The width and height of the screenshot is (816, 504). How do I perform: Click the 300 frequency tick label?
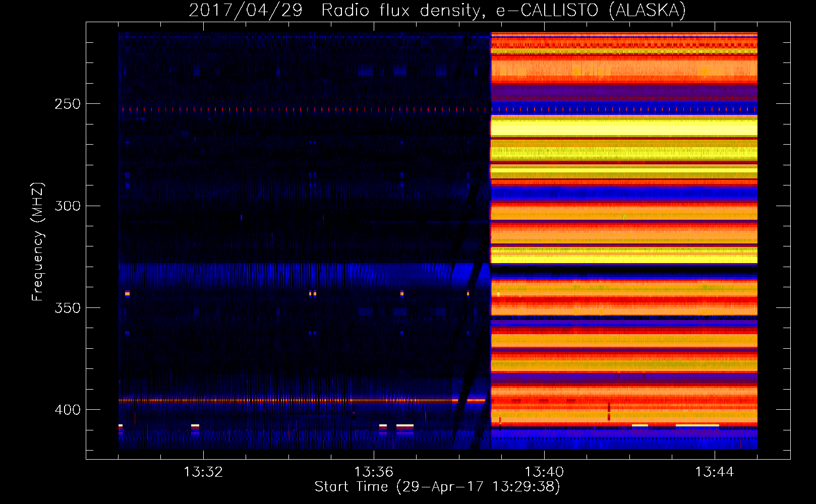[x=67, y=206]
